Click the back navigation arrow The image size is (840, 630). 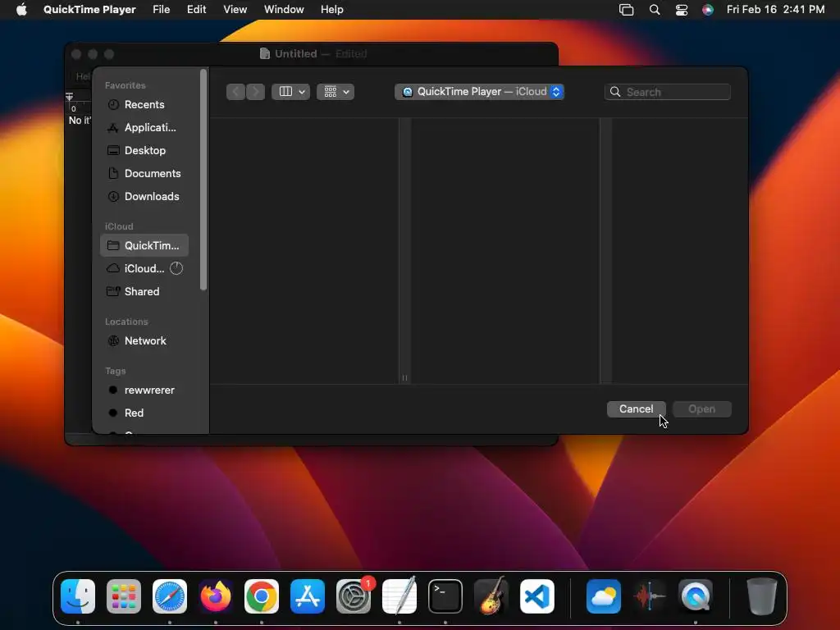click(x=235, y=92)
